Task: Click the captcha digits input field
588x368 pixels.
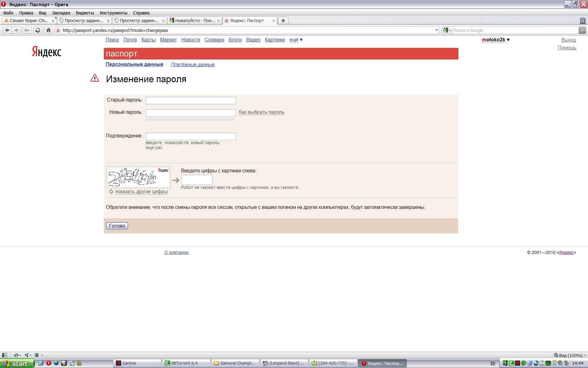Action: point(197,180)
